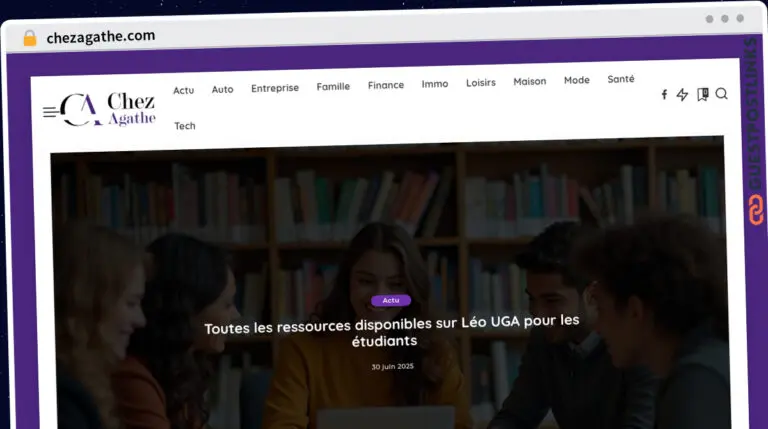Viewport: 768px width, 429px height.
Task: Click the purple Actu category badge
Action: 391,300
